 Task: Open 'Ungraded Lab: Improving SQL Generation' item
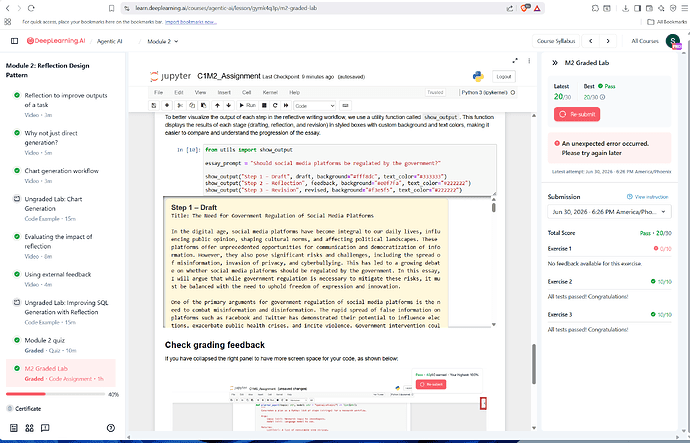[x=61, y=312]
